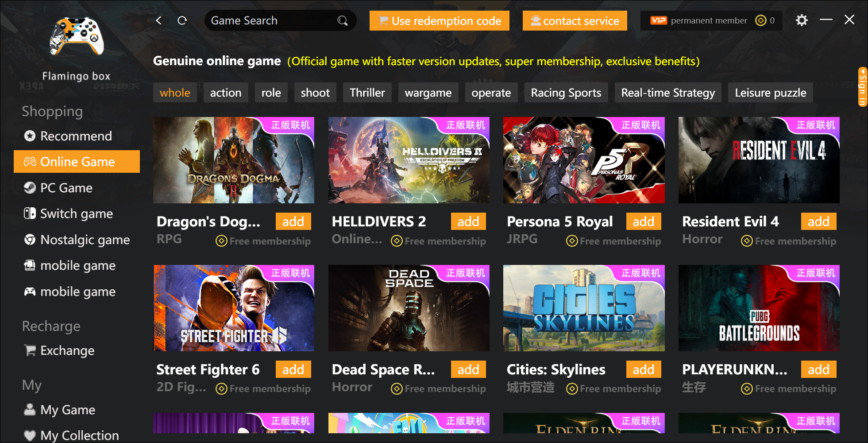Select the 'shoot' category filter
This screenshot has width=868, height=443.
click(x=315, y=93)
